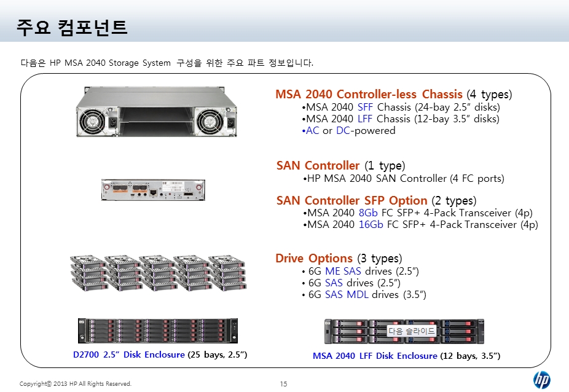Click the slide number 15
569x392 pixels.
tap(283, 384)
